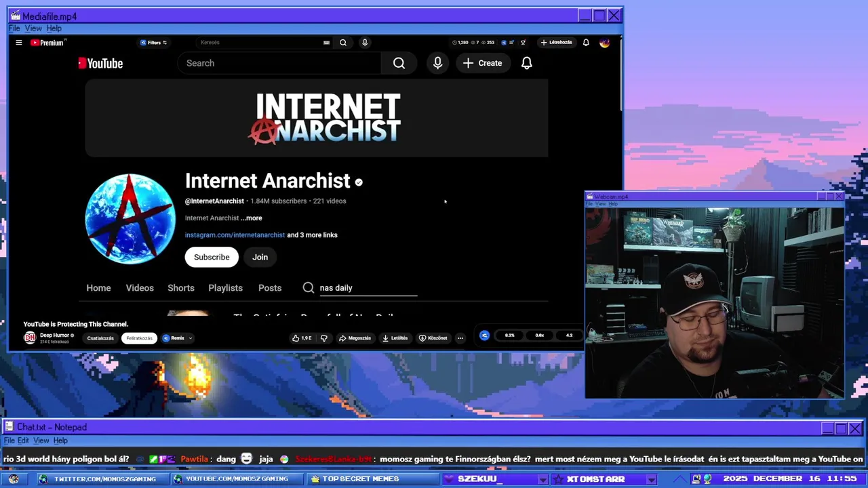Viewport: 868px width, 488px height.
Task: Expand channel description with ...more
Action: [x=251, y=218]
